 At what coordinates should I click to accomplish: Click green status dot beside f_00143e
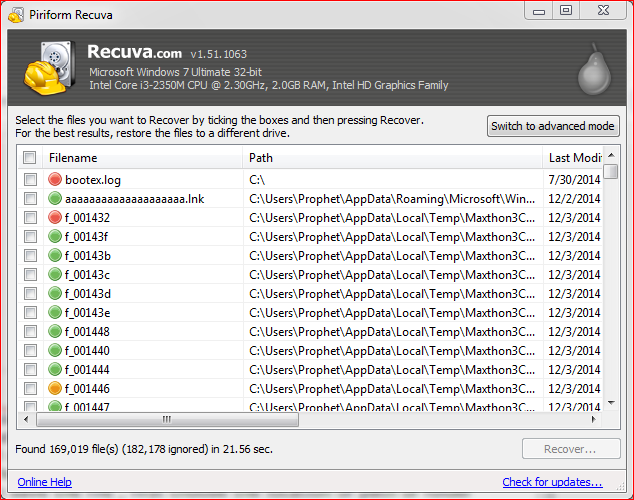tap(55, 312)
